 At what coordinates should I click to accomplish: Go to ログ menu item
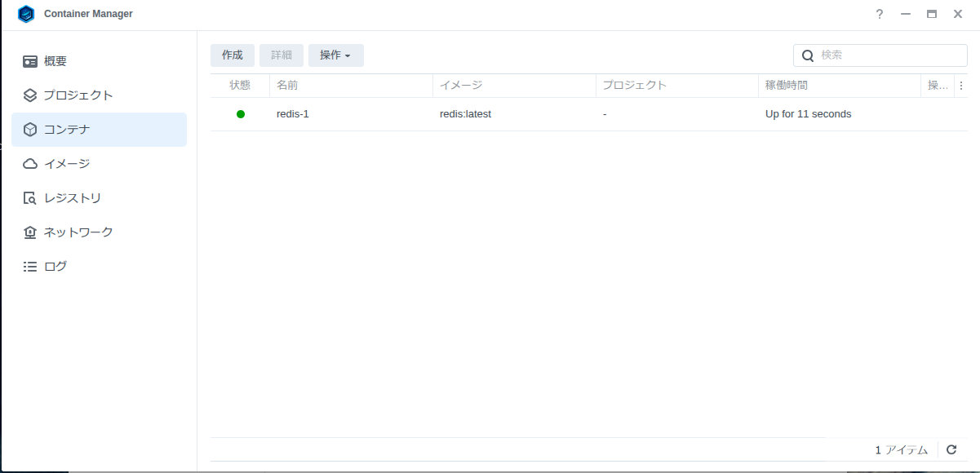pyautogui.click(x=99, y=267)
